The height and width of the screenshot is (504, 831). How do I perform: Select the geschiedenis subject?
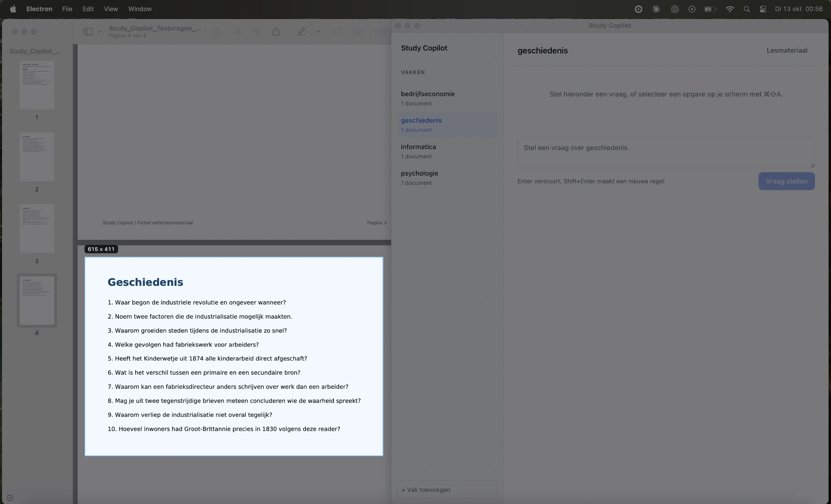click(x=447, y=124)
